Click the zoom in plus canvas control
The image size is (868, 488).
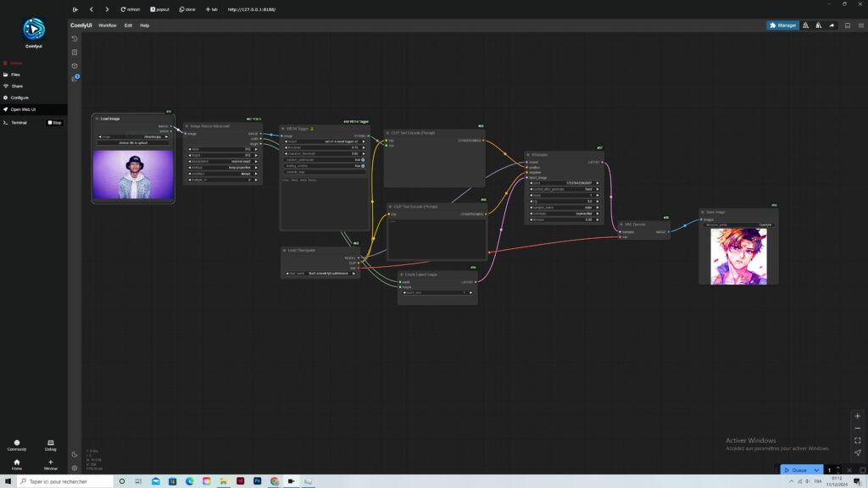point(858,417)
